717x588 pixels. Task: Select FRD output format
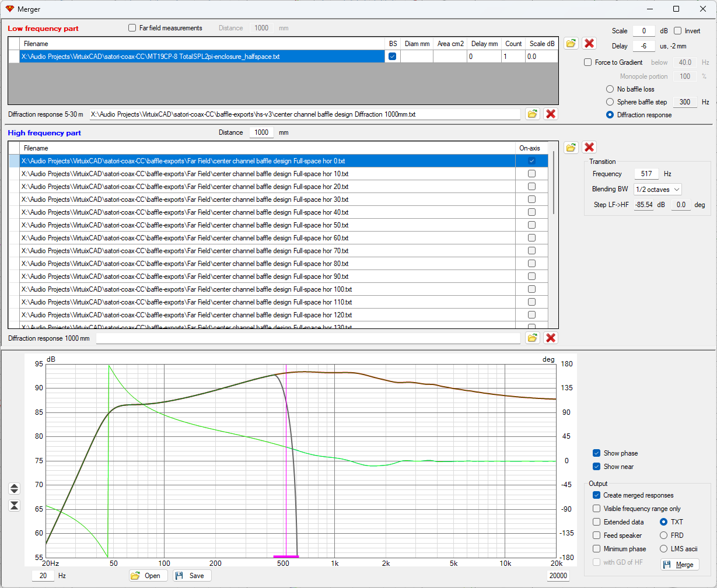(x=664, y=535)
